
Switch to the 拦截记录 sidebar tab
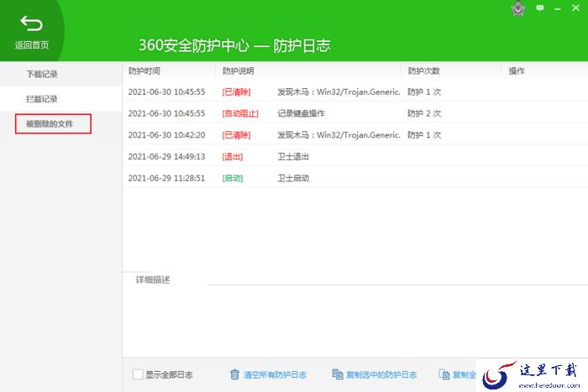(60, 98)
